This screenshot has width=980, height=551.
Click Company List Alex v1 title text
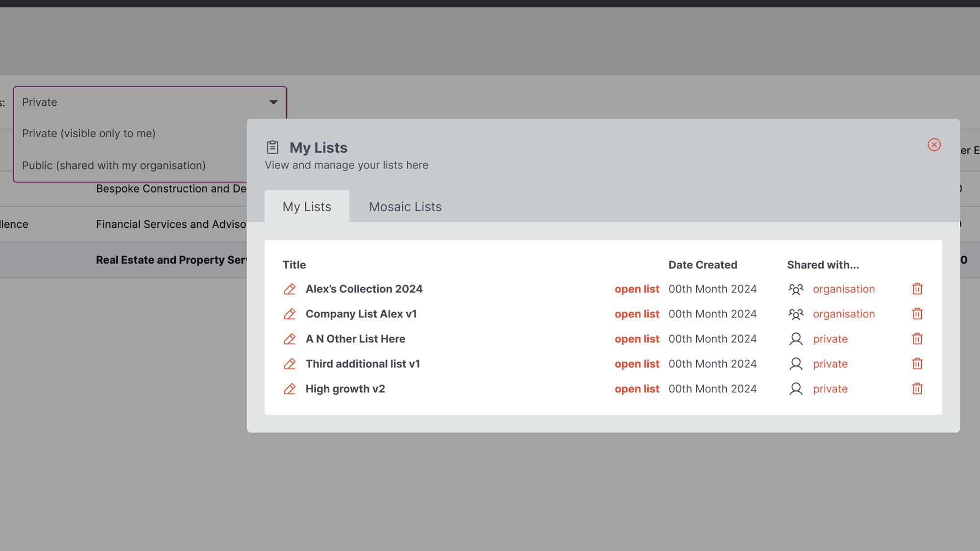tap(361, 314)
